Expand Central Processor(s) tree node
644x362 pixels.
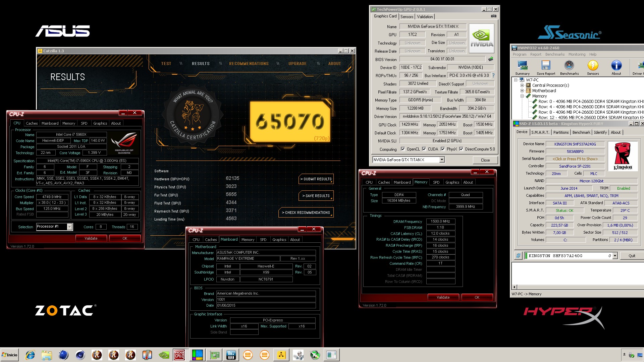(x=522, y=85)
